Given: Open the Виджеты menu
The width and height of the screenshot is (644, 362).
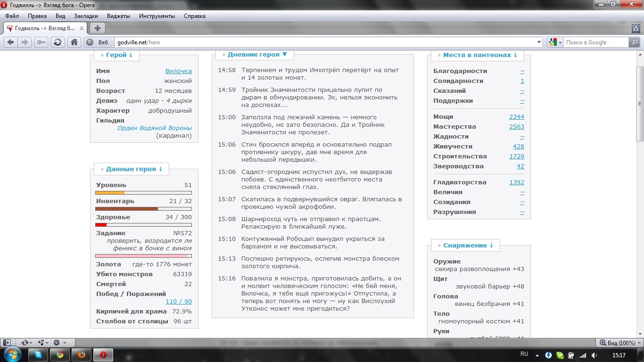Looking at the screenshot, I should [118, 16].
